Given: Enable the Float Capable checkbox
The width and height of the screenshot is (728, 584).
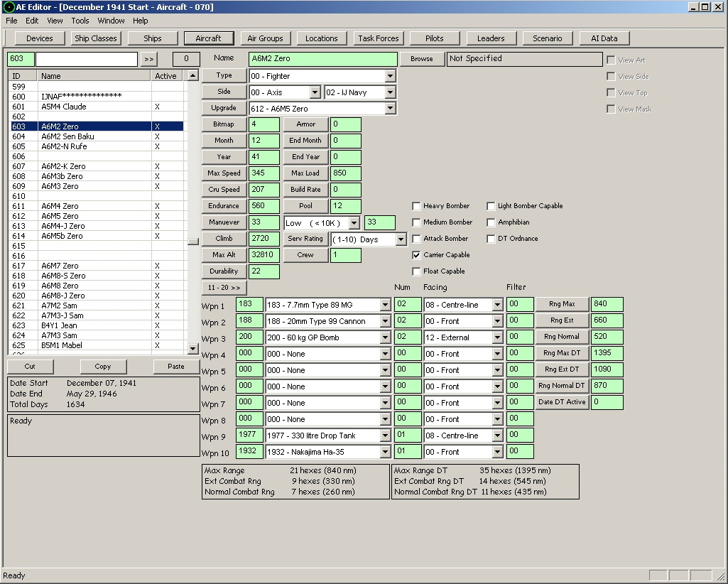Looking at the screenshot, I should (416, 271).
